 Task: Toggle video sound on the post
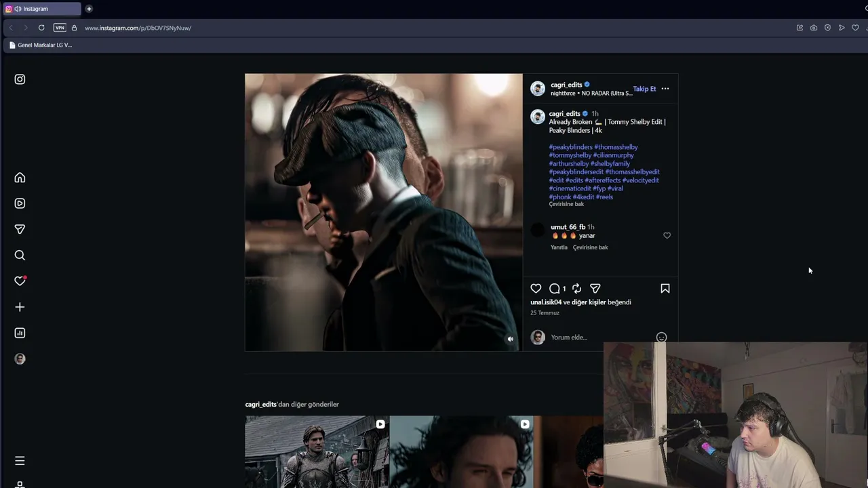(x=511, y=339)
